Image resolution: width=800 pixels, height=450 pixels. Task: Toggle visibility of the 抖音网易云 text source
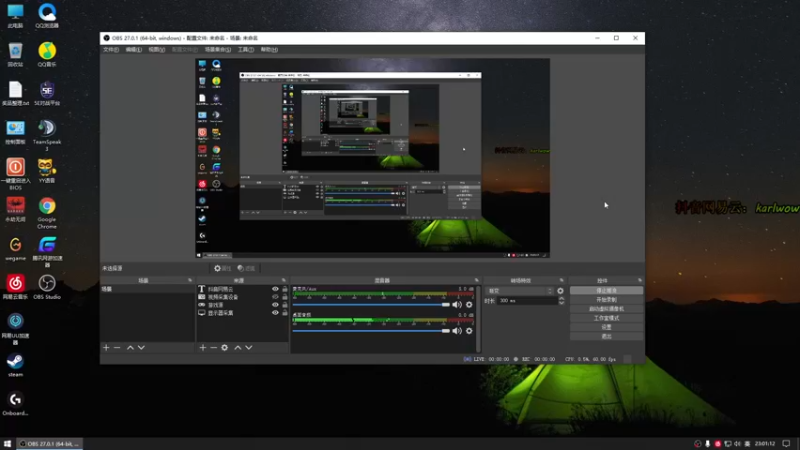pos(275,289)
